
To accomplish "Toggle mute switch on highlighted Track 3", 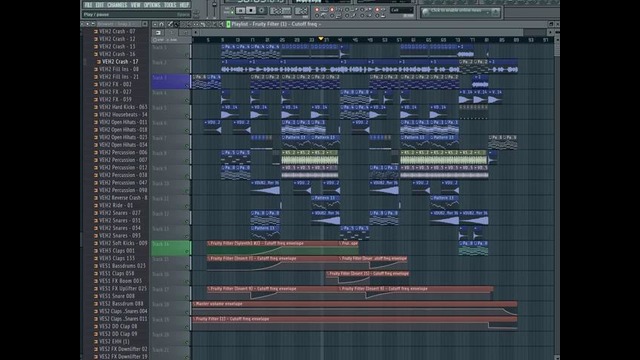I will (x=187, y=85).
